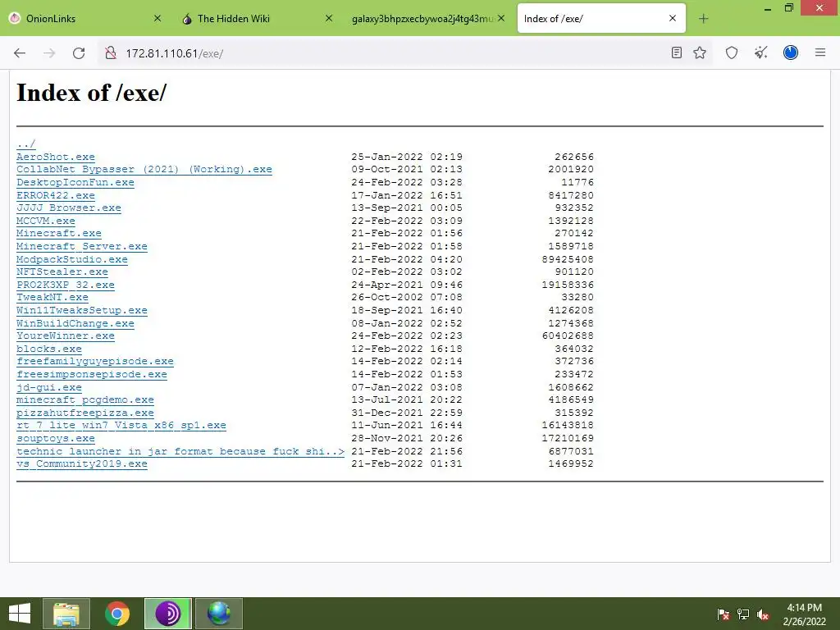Close the galaxy3bhpzxecbywoa2j4tg43 tab
The height and width of the screenshot is (630, 840).
pos(501,18)
